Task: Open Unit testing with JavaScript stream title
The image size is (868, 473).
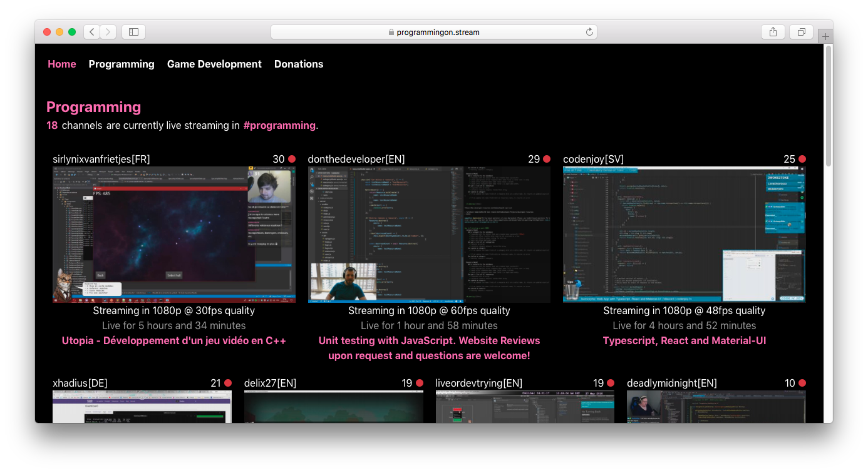Action: tap(429, 348)
